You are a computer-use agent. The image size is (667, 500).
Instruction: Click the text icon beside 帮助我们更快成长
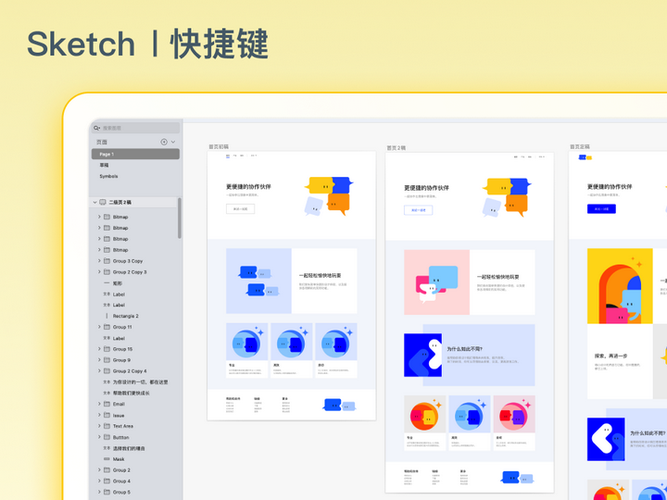[x=107, y=393]
